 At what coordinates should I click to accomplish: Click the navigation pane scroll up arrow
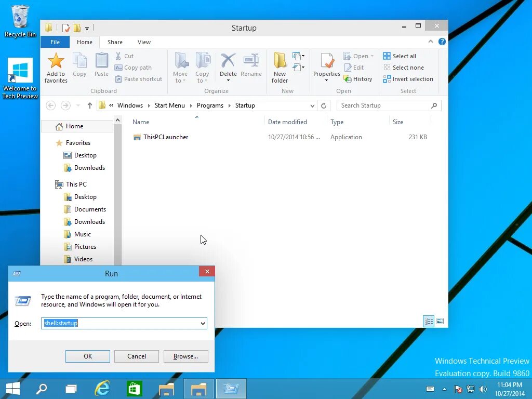117,120
